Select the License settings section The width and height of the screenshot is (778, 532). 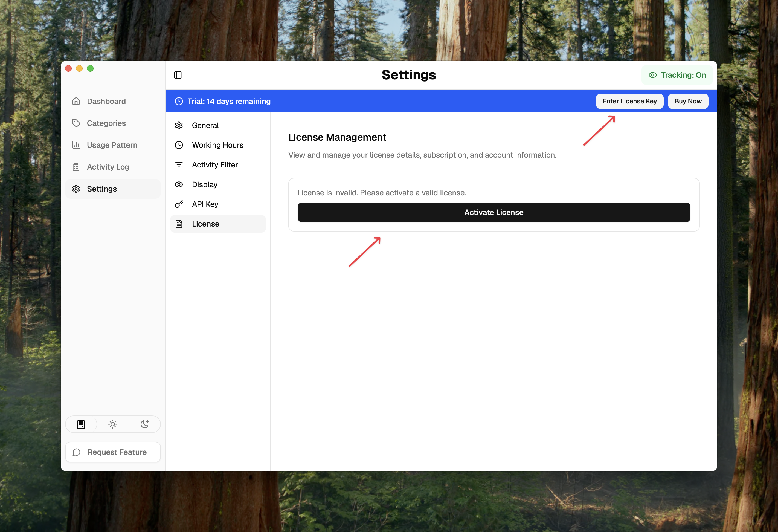tap(205, 224)
